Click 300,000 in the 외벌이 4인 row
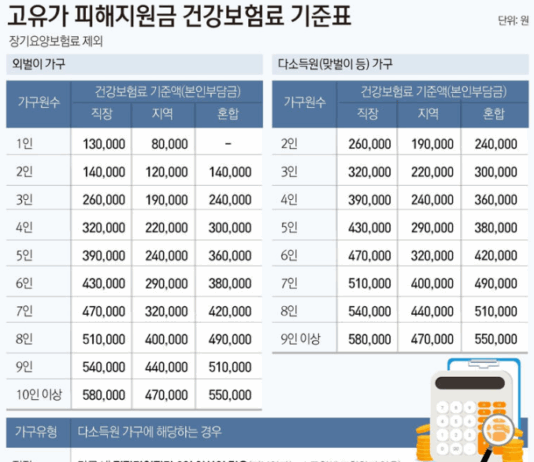Screen dimensions: 534x462 point(230,228)
